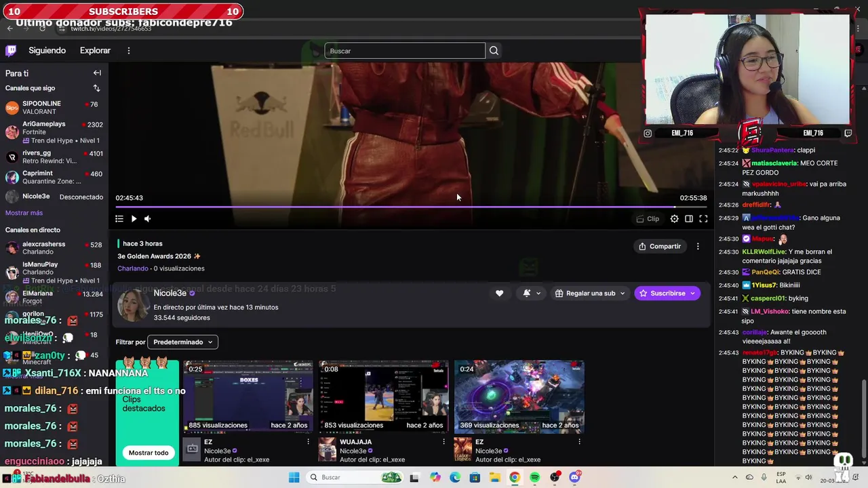This screenshot has height=488, width=868.
Task: Open Instagram icon on stream overlay
Action: pyautogui.click(x=648, y=134)
